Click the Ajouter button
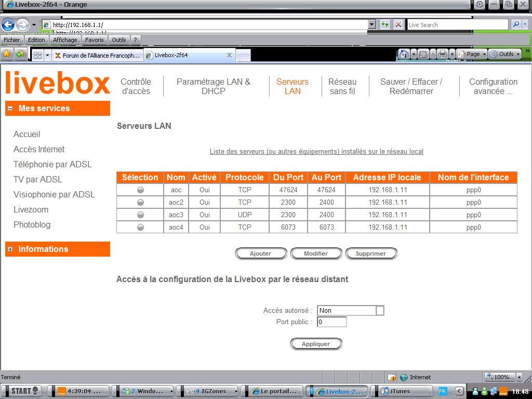The width and height of the screenshot is (532, 399). click(x=261, y=254)
